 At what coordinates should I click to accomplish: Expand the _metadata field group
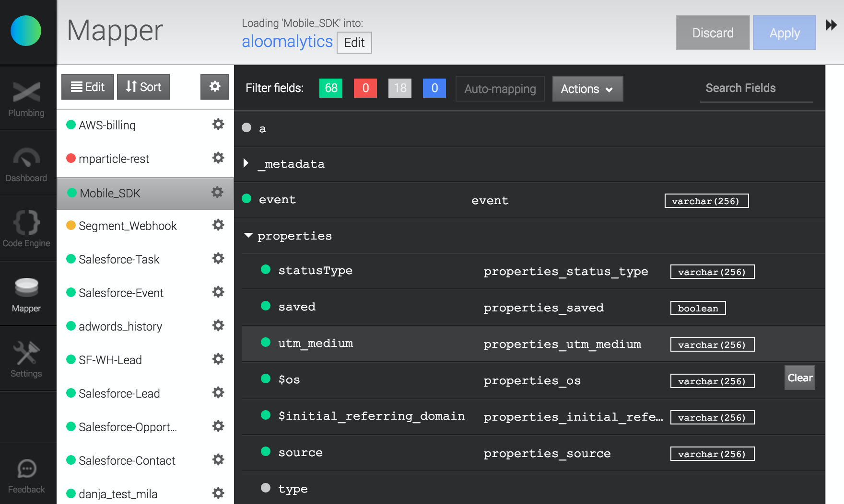[x=246, y=163]
